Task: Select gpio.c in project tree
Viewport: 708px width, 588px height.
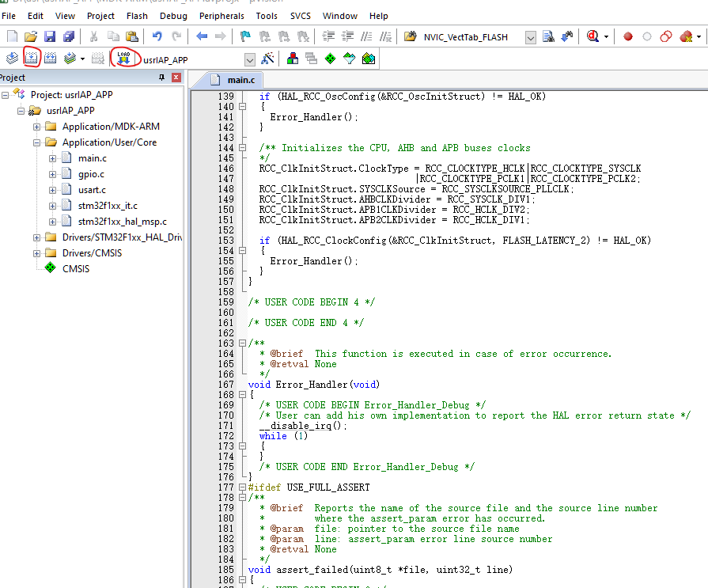Action: [91, 174]
